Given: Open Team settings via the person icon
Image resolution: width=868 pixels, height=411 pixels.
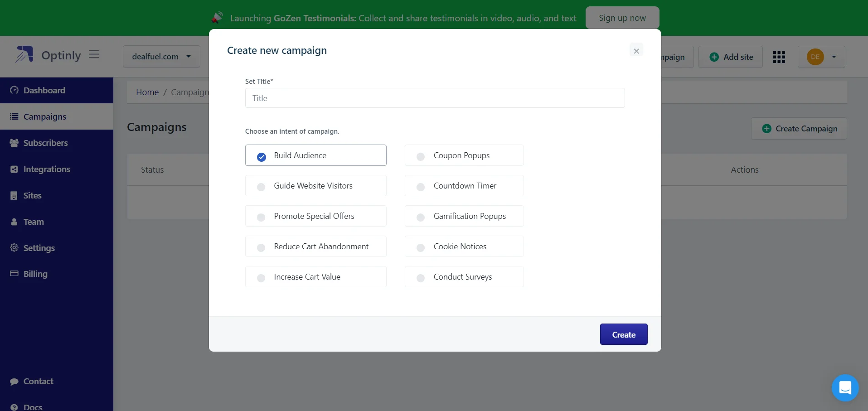Looking at the screenshot, I should 14,222.
